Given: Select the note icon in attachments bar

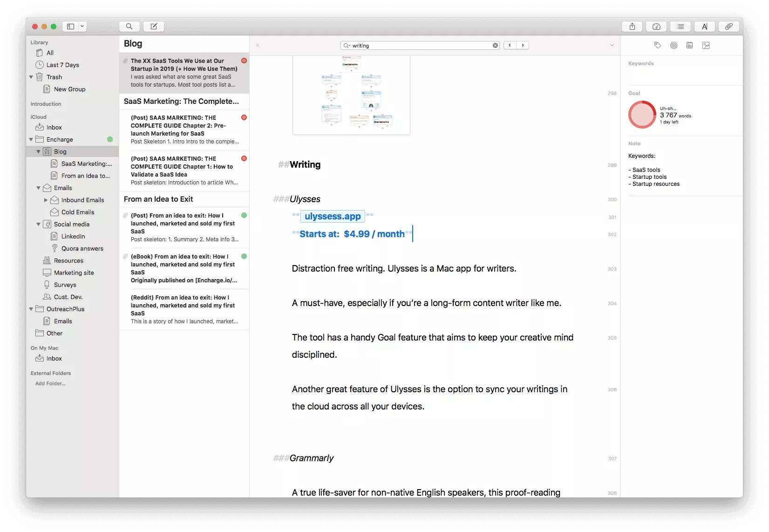Looking at the screenshot, I should pos(689,45).
